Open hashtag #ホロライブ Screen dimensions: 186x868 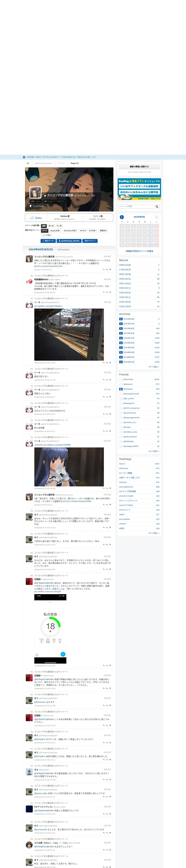(x=125, y=510)
